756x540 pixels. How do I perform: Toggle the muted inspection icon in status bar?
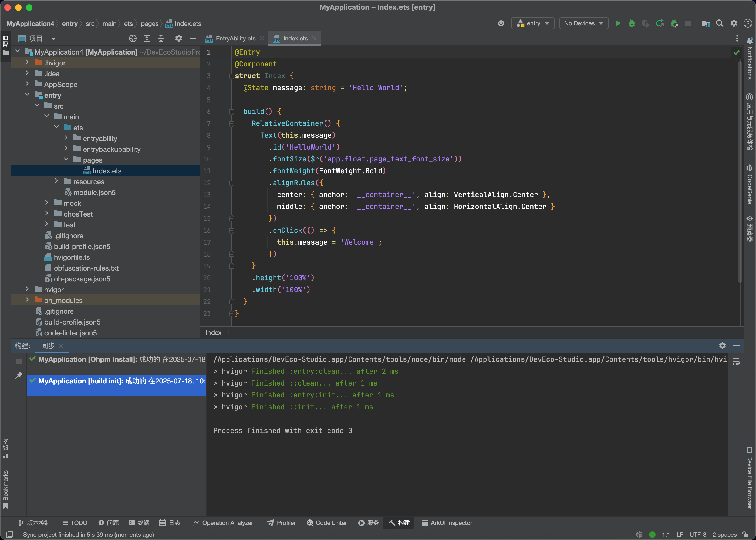tap(639, 534)
